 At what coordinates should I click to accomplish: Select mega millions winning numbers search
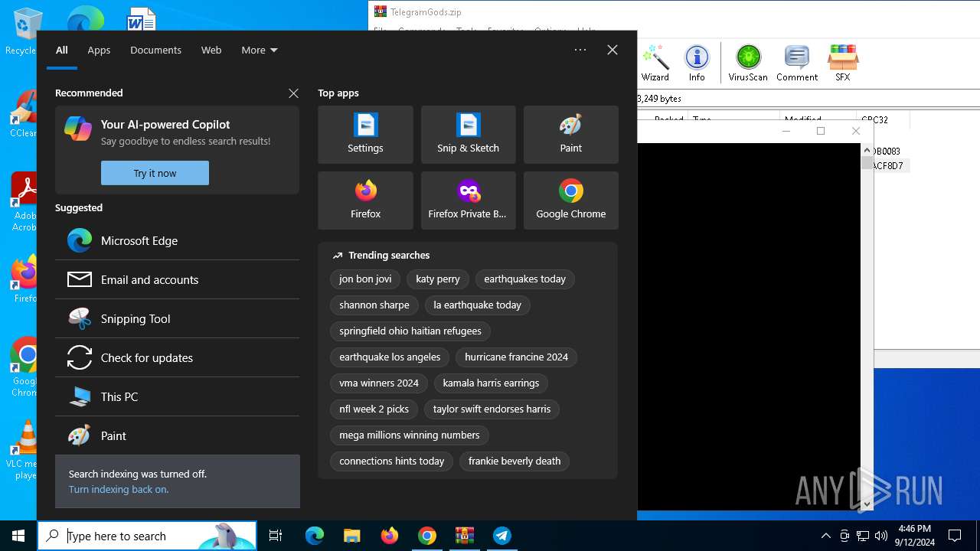pyautogui.click(x=410, y=435)
